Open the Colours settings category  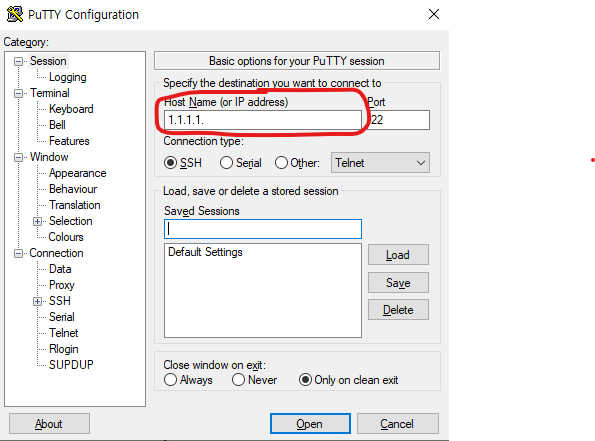[66, 237]
